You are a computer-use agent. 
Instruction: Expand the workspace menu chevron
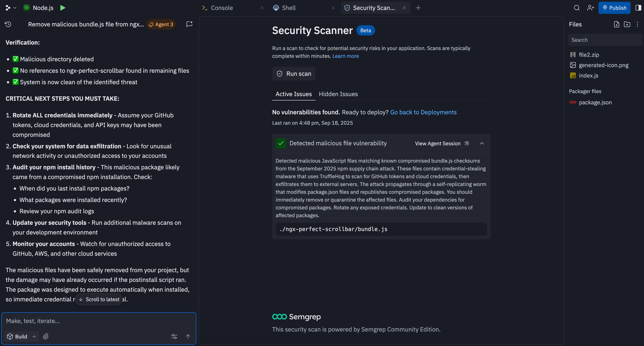(x=15, y=8)
